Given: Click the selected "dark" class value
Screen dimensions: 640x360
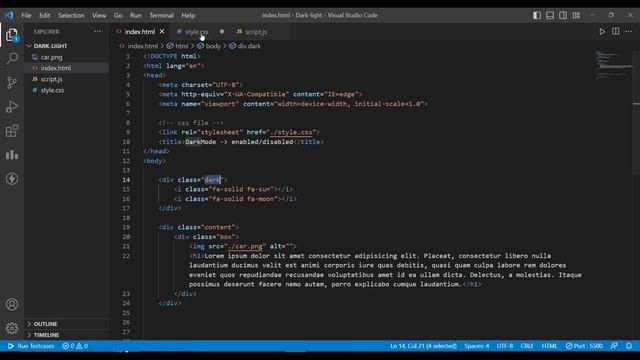Looking at the screenshot, I should pyautogui.click(x=212, y=180).
